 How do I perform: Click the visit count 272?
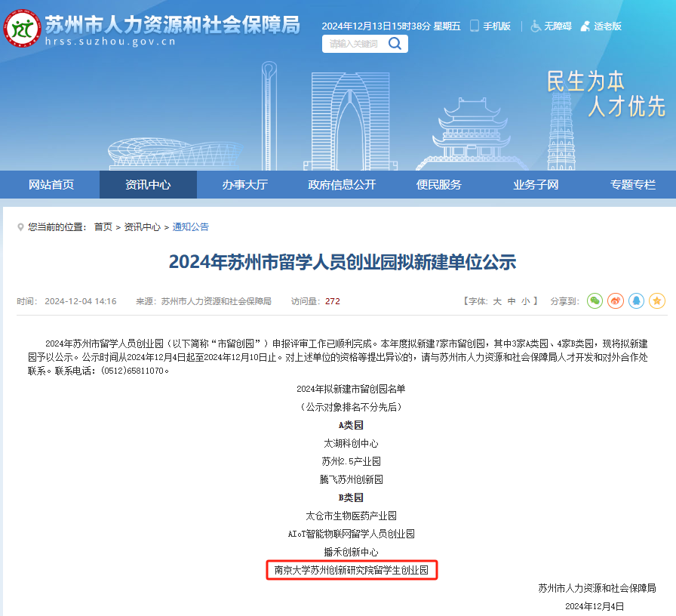coord(333,301)
